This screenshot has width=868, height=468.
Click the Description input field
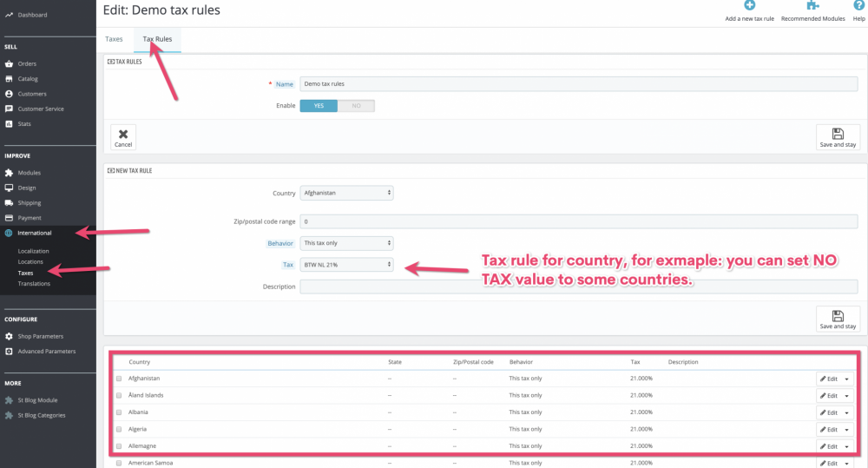click(578, 287)
